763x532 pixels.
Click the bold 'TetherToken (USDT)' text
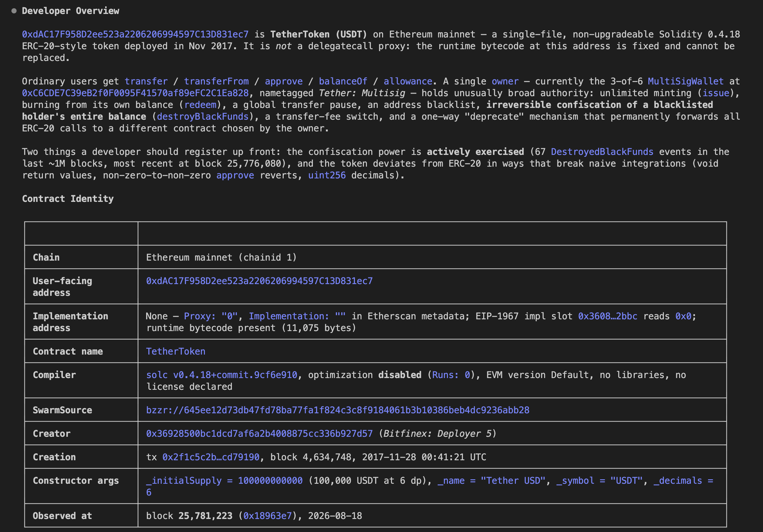click(319, 35)
